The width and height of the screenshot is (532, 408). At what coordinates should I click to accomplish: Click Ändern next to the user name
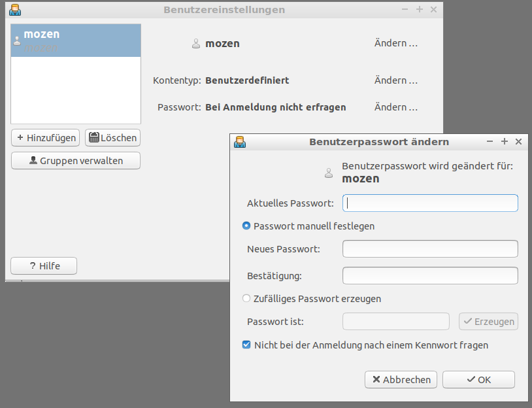395,44
